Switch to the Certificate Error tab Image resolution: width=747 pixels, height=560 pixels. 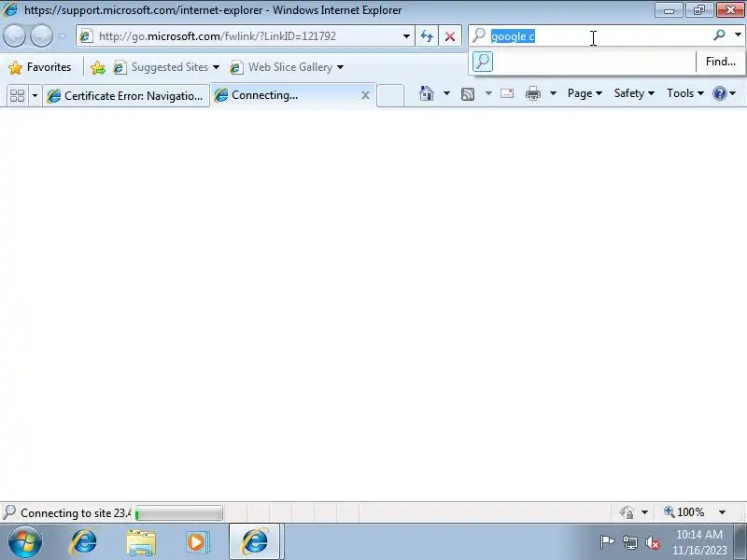(126, 96)
